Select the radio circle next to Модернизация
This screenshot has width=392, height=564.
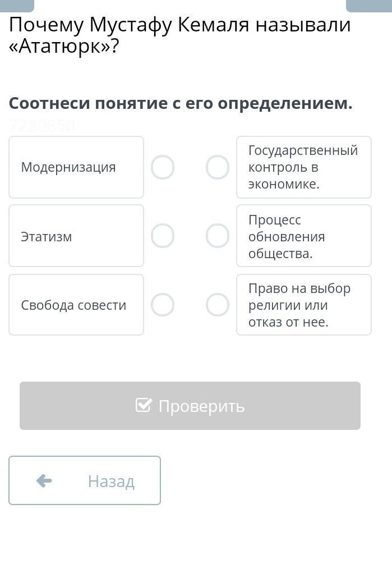pos(163,167)
